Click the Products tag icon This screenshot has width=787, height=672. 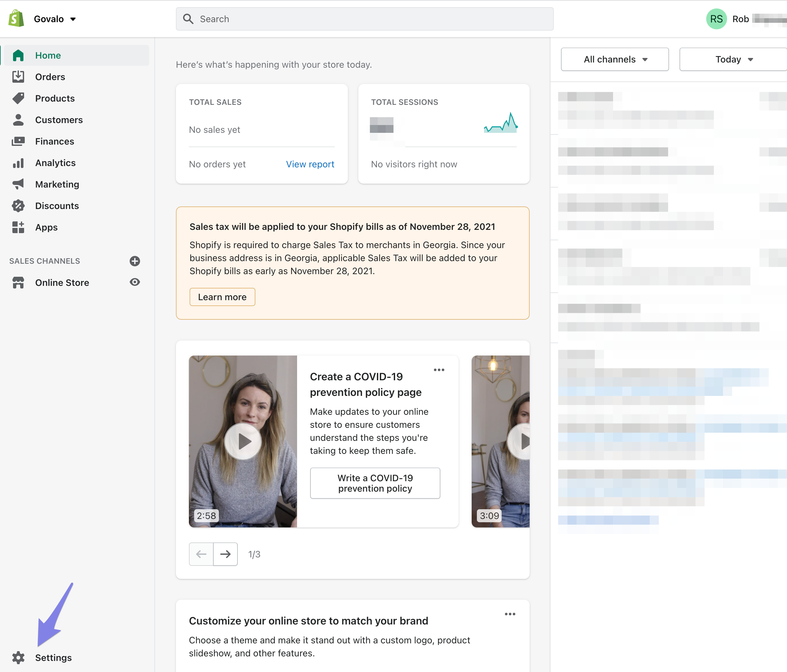click(x=18, y=98)
